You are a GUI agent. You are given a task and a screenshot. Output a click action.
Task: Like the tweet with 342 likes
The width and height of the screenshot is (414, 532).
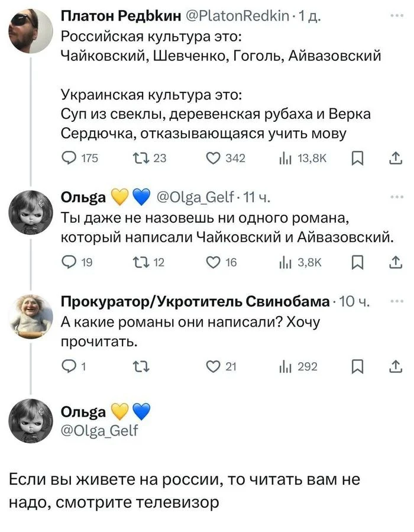tap(211, 158)
